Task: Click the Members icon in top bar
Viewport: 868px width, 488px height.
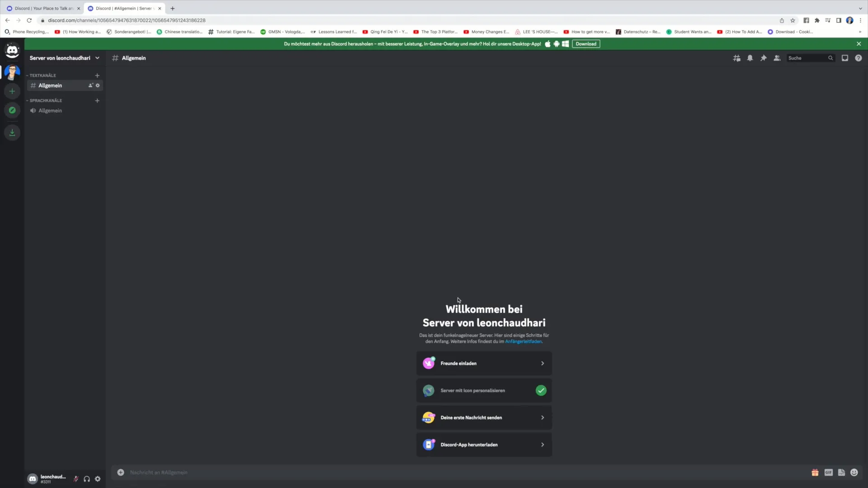Action: (x=777, y=58)
